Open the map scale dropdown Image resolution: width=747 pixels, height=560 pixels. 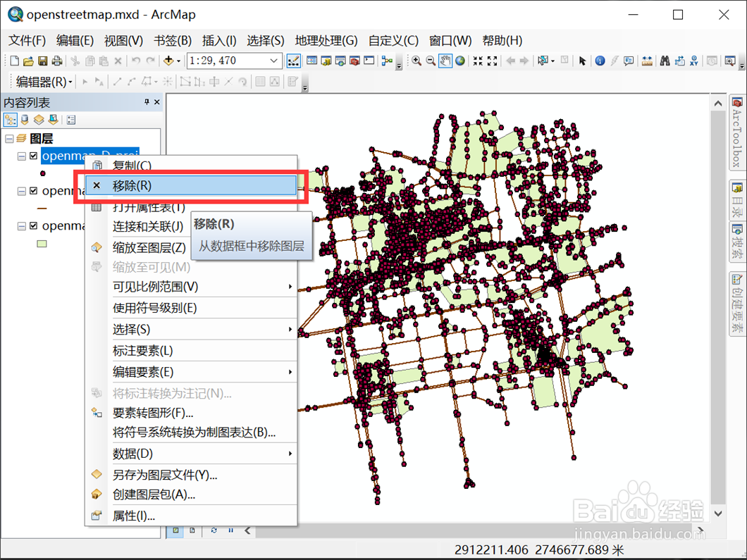click(273, 61)
